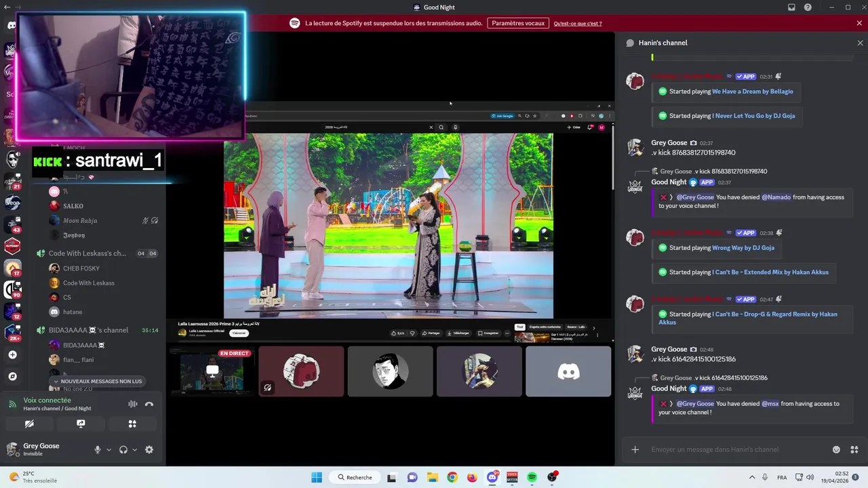Open link I Never Let You Go by DJ Goja
Screen dimensions: 868x488
[x=753, y=116]
